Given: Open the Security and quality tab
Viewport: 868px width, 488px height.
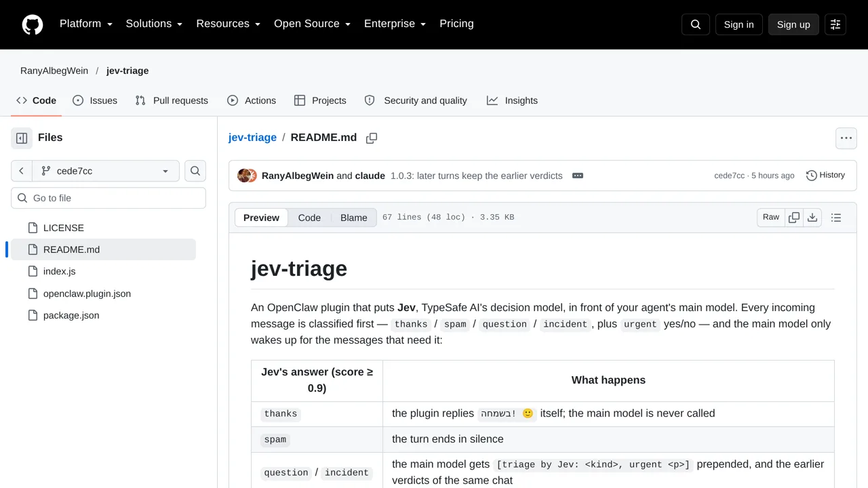Looking at the screenshot, I should click(x=416, y=100).
